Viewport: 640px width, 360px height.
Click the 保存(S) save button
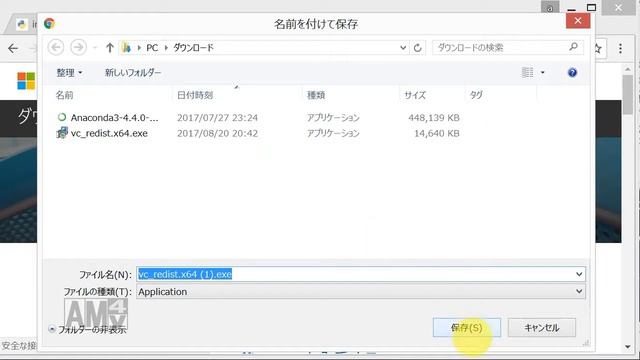coord(467,328)
